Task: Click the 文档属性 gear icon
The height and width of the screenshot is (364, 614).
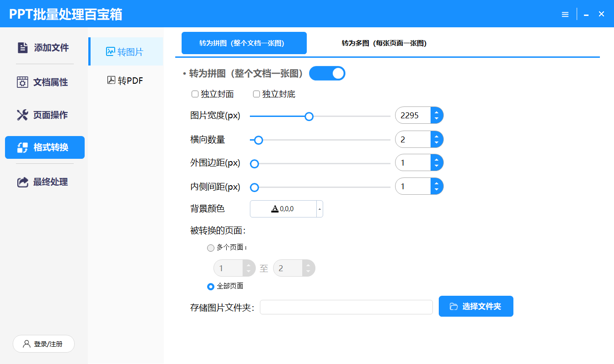Action: (x=22, y=82)
